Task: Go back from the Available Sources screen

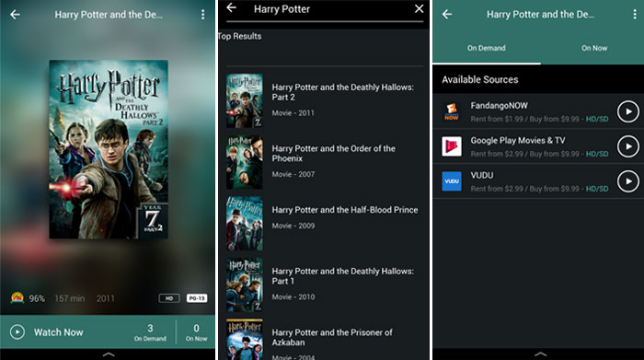Action: click(447, 15)
